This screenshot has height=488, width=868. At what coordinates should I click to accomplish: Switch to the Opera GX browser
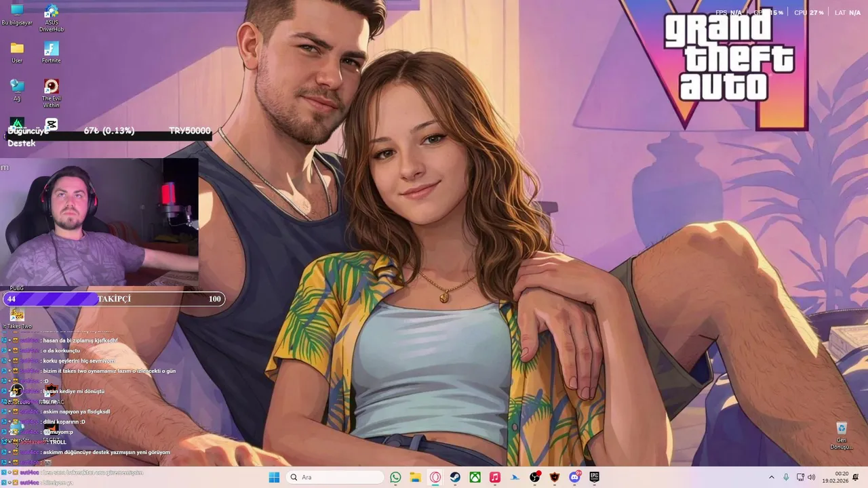point(435,477)
